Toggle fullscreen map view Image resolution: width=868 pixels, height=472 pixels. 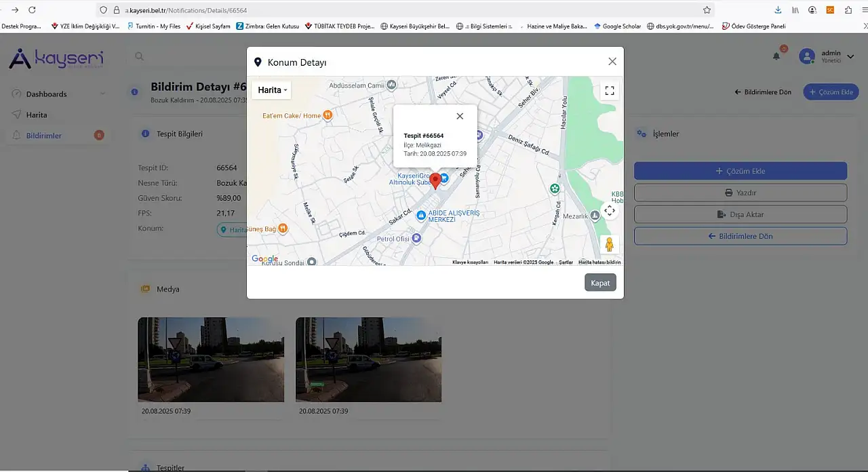[x=610, y=91]
